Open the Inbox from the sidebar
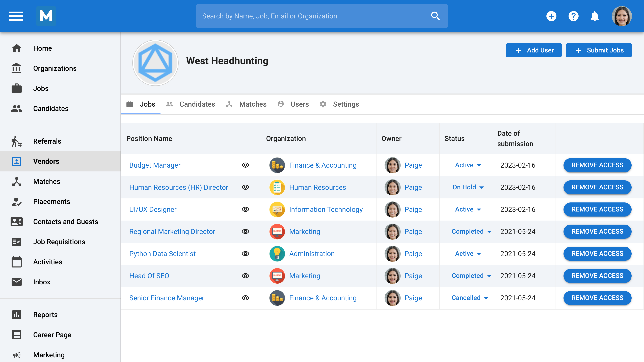This screenshot has width=644, height=362. click(41, 282)
